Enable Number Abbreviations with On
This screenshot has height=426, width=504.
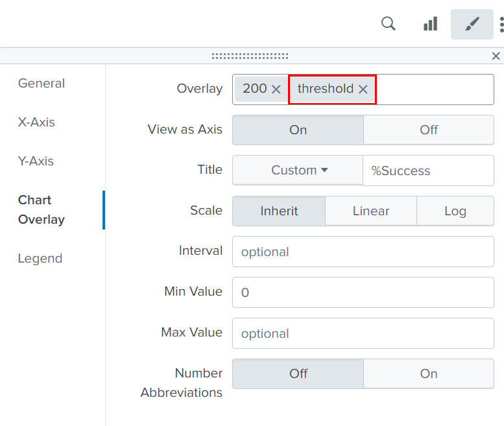coord(429,373)
